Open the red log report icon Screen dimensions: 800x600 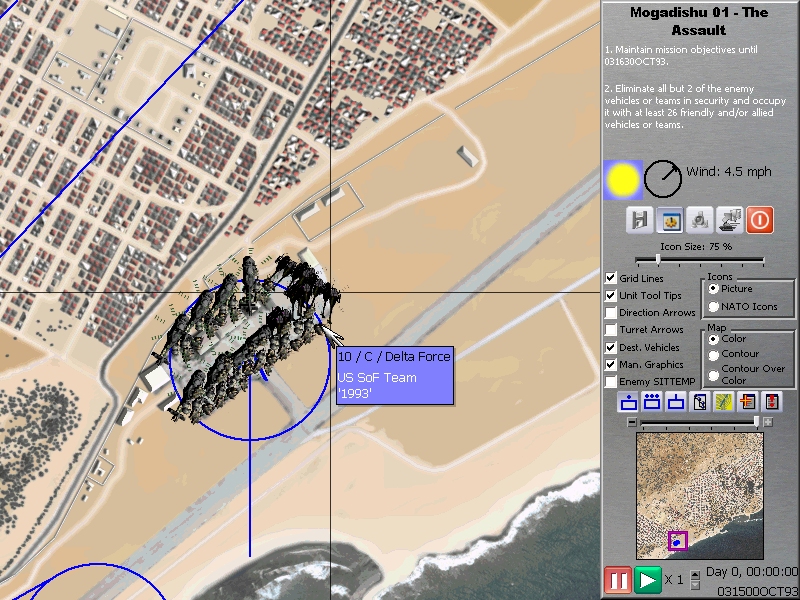[x=770, y=402]
